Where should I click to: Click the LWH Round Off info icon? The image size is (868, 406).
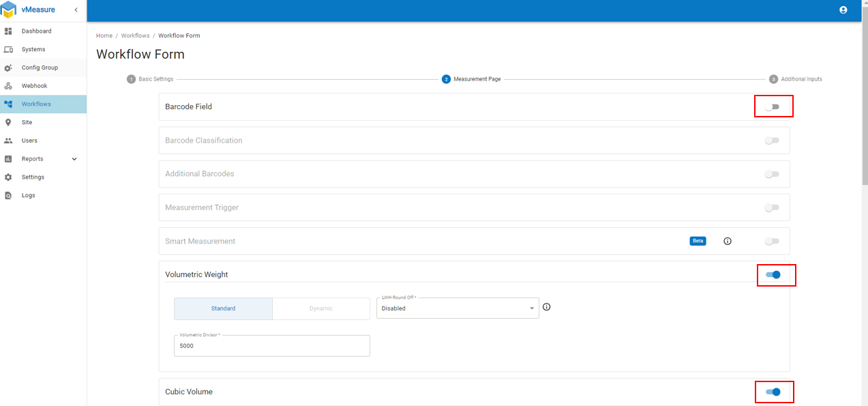(x=546, y=307)
